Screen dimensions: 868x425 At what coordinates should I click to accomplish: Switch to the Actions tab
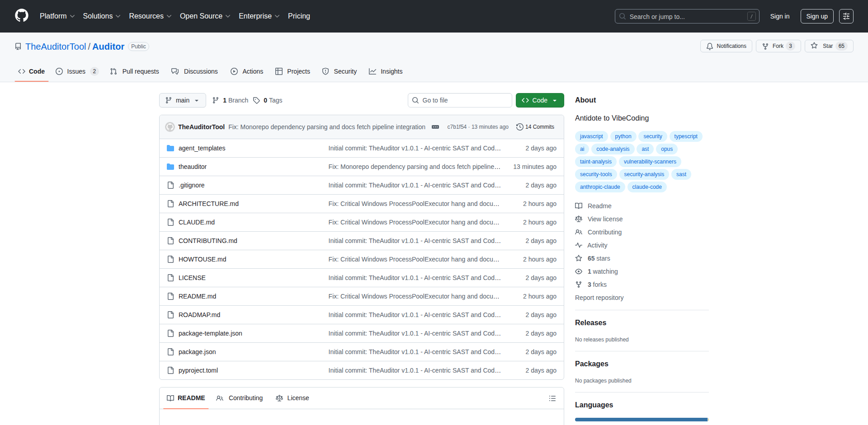point(247,71)
